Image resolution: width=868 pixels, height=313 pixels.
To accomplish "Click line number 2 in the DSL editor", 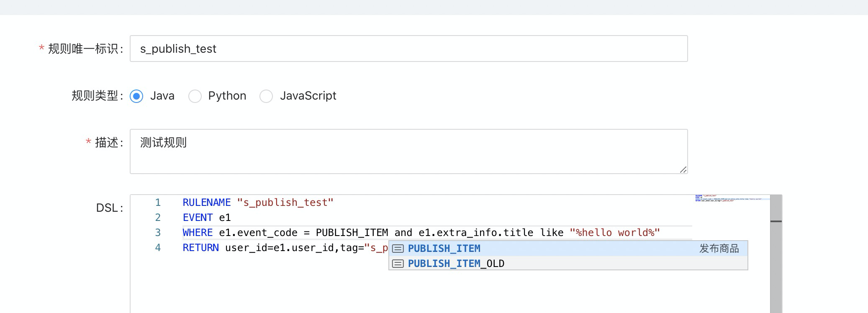I will pyautogui.click(x=158, y=218).
